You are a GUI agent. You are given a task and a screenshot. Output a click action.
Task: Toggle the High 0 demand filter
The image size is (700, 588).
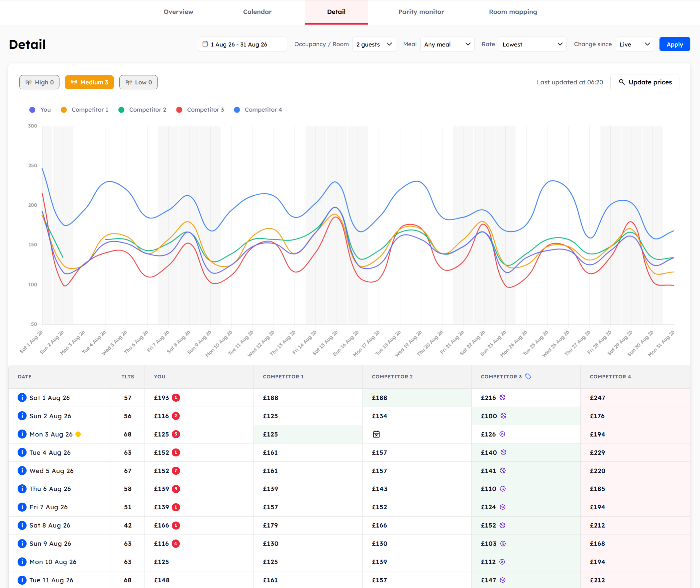pos(39,82)
